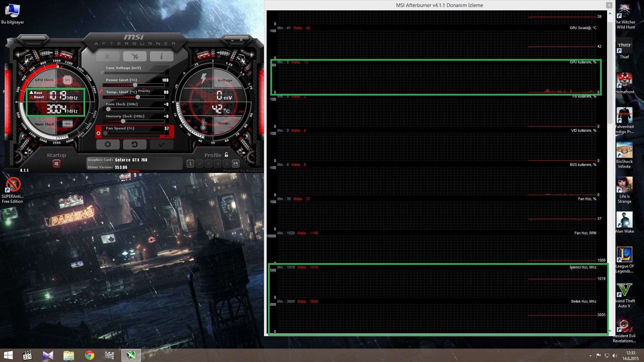Toggle the Windows Startup button
Viewport: 644px width, 362px height.
(x=56, y=164)
